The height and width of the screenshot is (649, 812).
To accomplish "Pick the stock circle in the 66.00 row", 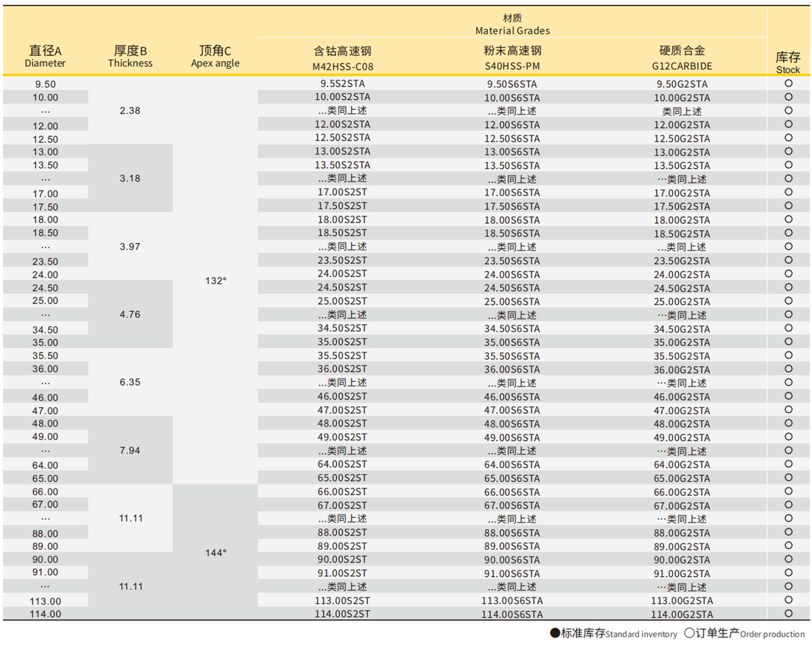I will [x=788, y=492].
